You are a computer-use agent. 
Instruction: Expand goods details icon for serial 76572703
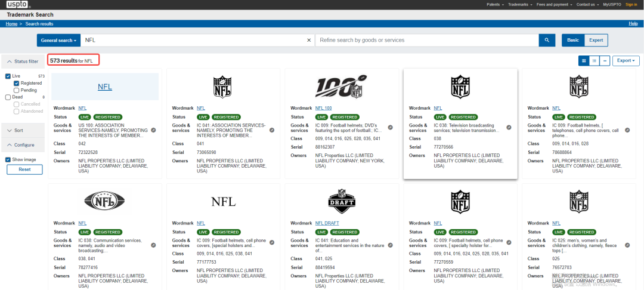pos(627,245)
